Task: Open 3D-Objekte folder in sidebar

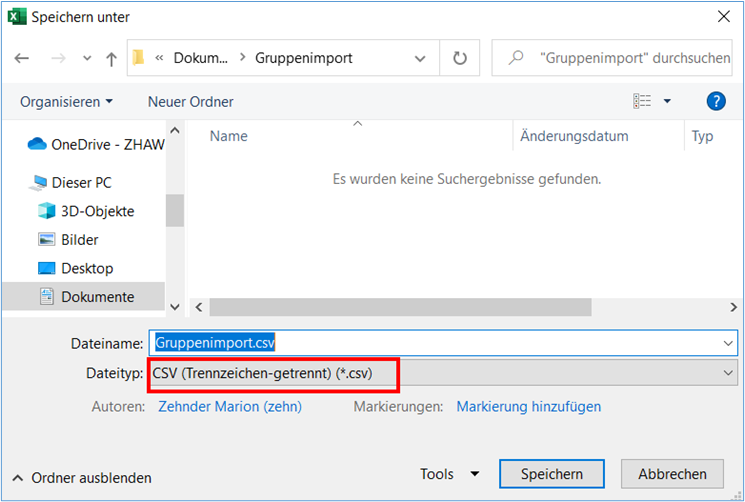Action: pos(97,211)
